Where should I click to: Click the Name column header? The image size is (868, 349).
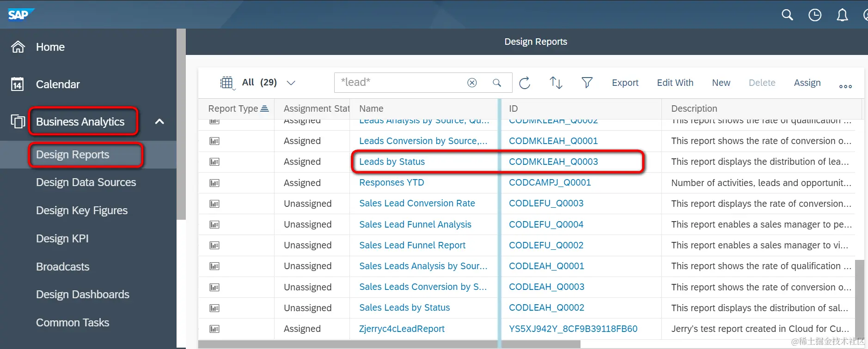coord(371,108)
